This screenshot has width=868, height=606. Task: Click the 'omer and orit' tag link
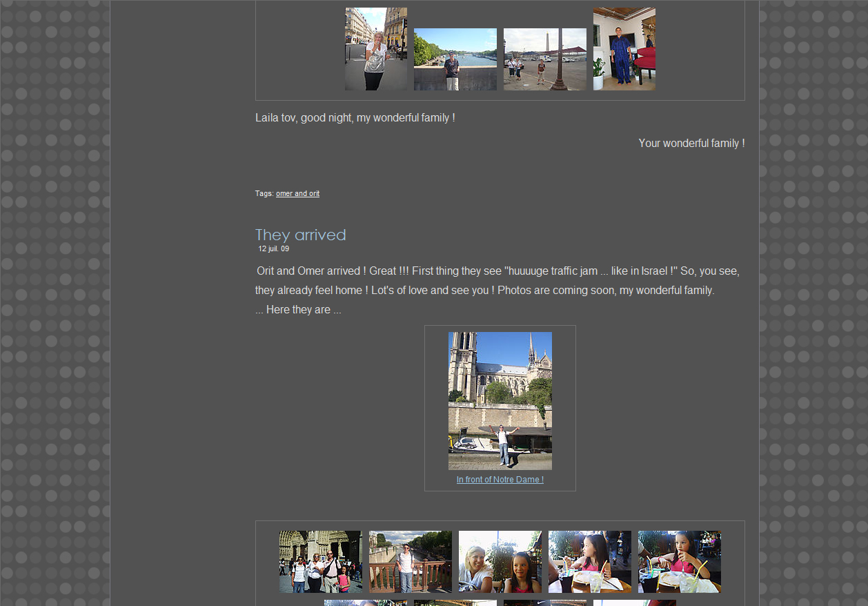click(x=297, y=194)
